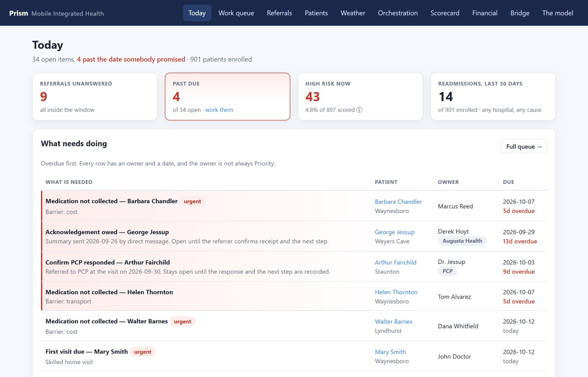Click the Augusta Health owner badge
The height and width of the screenshot is (377, 588).
[462, 241]
